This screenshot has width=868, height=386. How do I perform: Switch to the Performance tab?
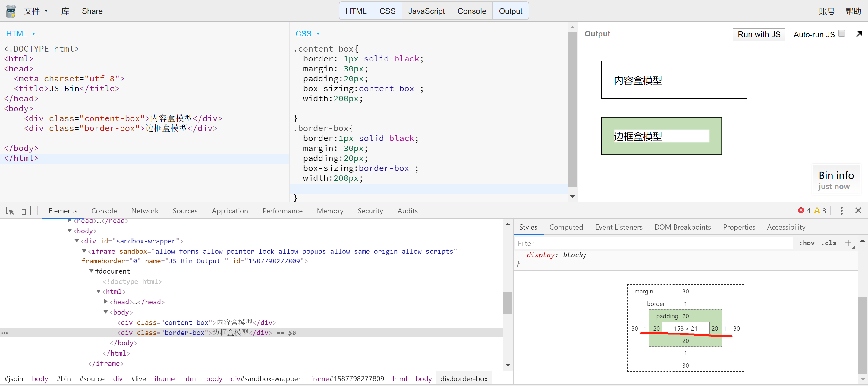pos(282,211)
